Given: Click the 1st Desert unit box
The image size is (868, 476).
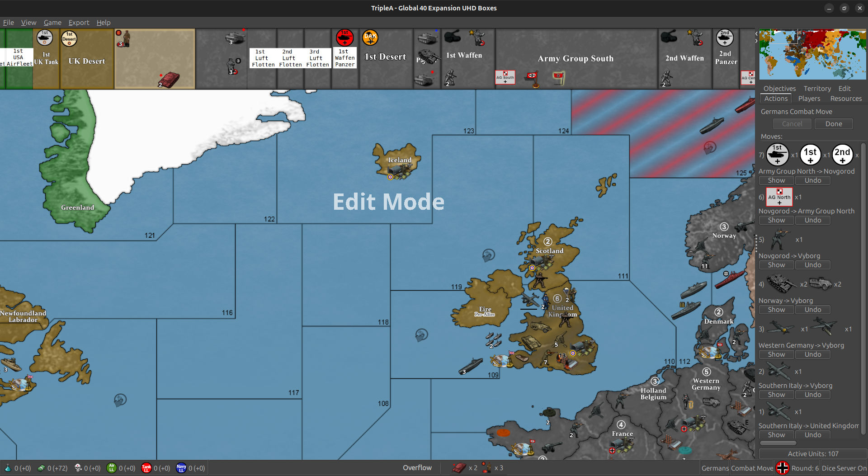Looking at the screenshot, I should point(386,58).
